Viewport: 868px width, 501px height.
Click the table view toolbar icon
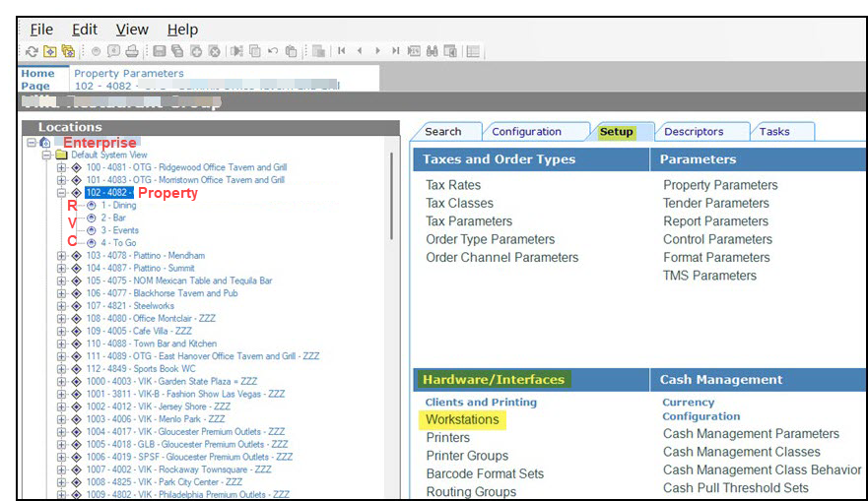(473, 51)
